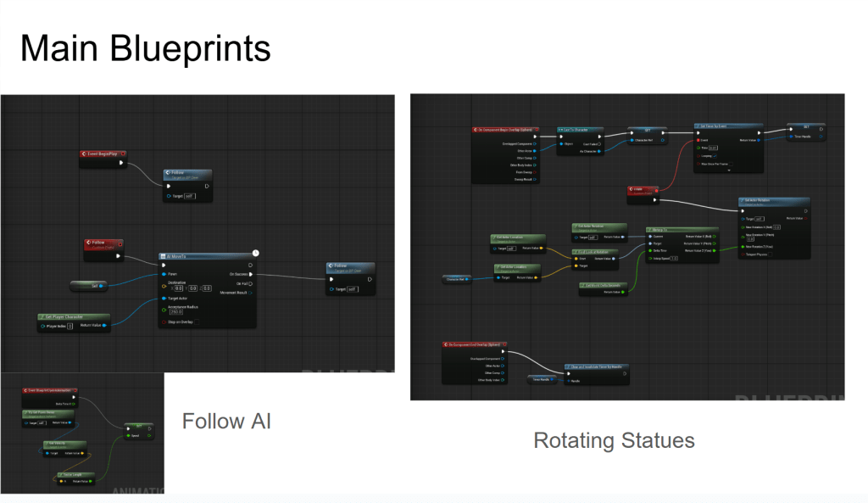Click the clock icon on AI MoveTo
Viewport: 868px width, 503px height.
tap(255, 252)
